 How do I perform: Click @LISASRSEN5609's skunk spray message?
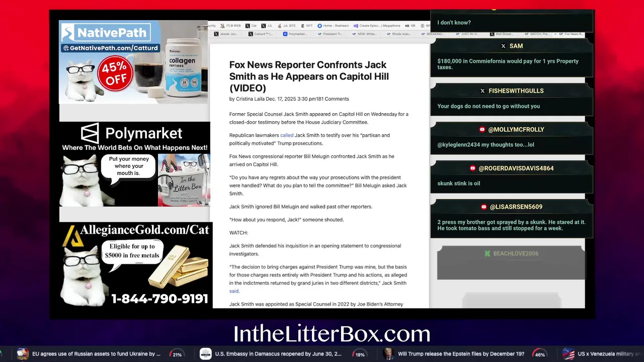pyautogui.click(x=511, y=225)
